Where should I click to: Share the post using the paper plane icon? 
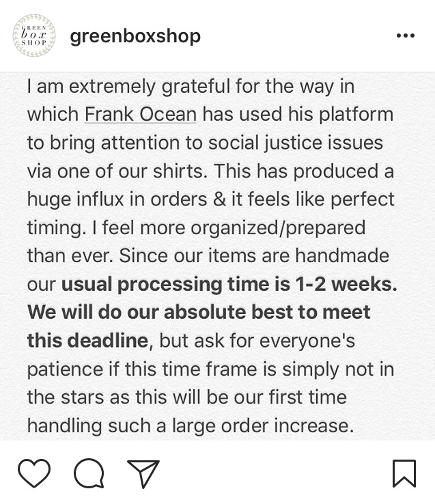click(x=143, y=473)
